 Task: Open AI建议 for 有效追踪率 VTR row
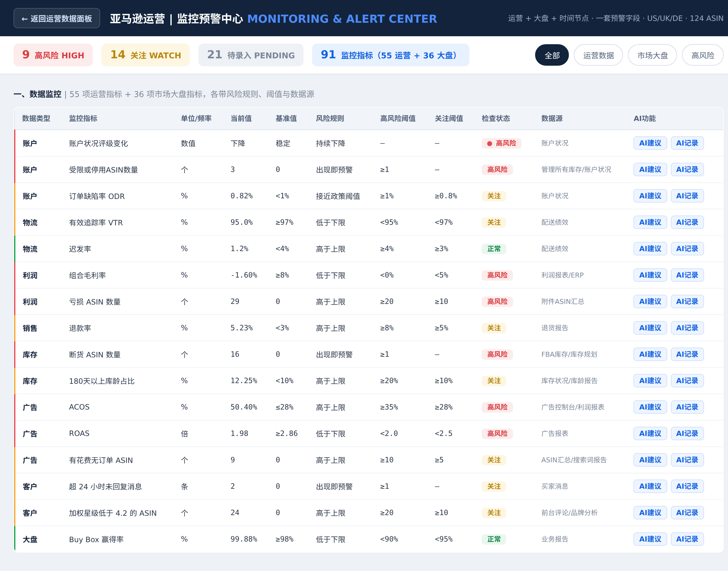tap(650, 222)
